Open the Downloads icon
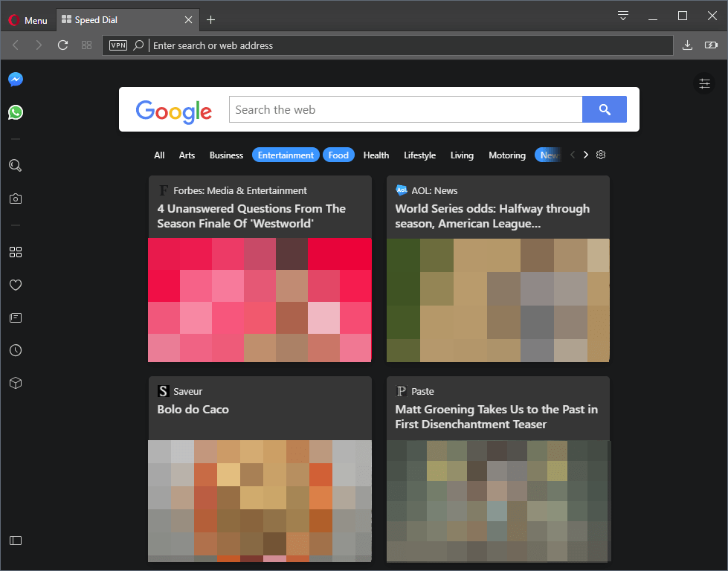728x571 pixels. click(x=687, y=45)
